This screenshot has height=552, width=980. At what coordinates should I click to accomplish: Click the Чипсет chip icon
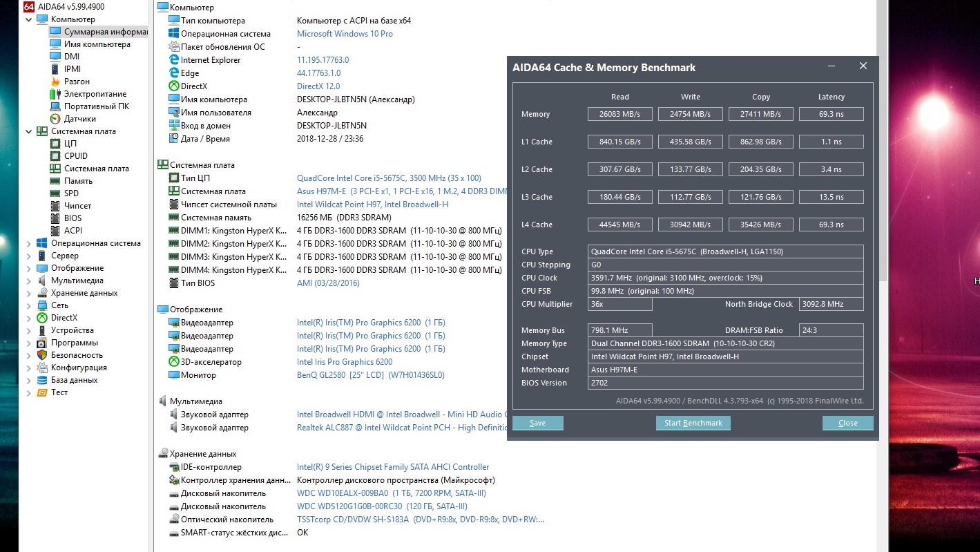click(x=55, y=206)
